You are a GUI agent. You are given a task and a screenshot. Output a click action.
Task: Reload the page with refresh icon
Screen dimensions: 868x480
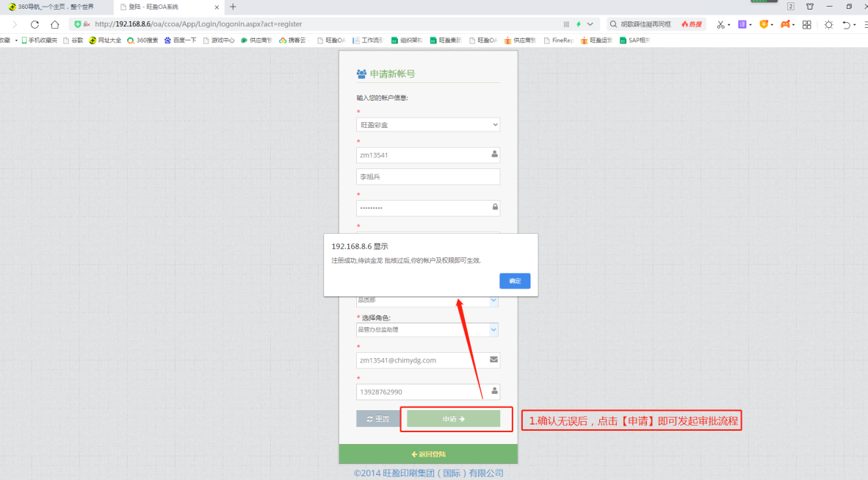(x=35, y=24)
